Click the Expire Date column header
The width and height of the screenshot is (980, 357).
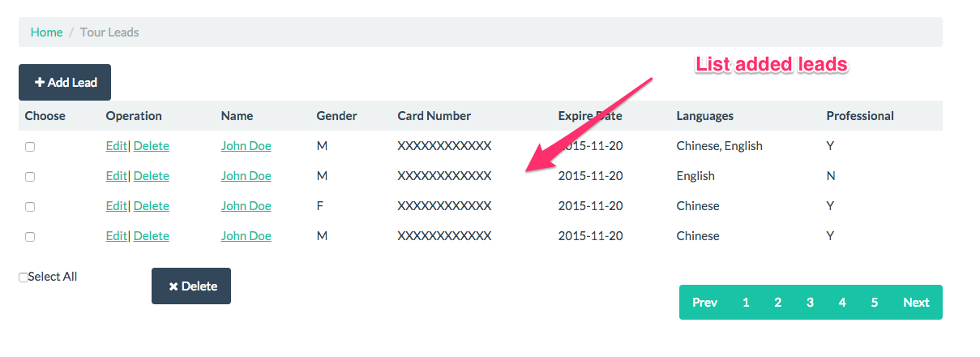point(590,116)
